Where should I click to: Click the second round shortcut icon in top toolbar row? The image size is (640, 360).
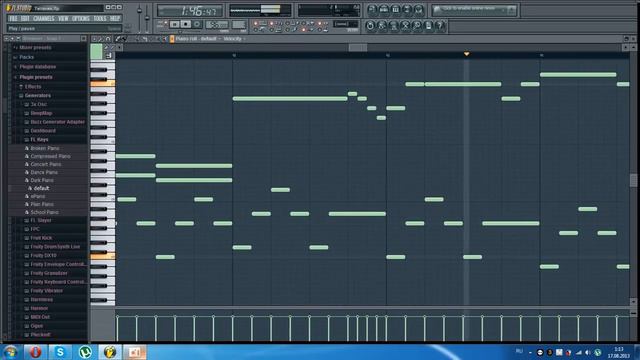pyautogui.click(x=384, y=9)
